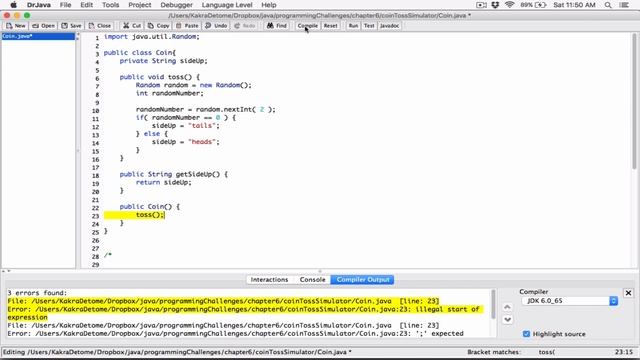Select Coin.java in the document list
640x360 pixels.
[38, 36]
